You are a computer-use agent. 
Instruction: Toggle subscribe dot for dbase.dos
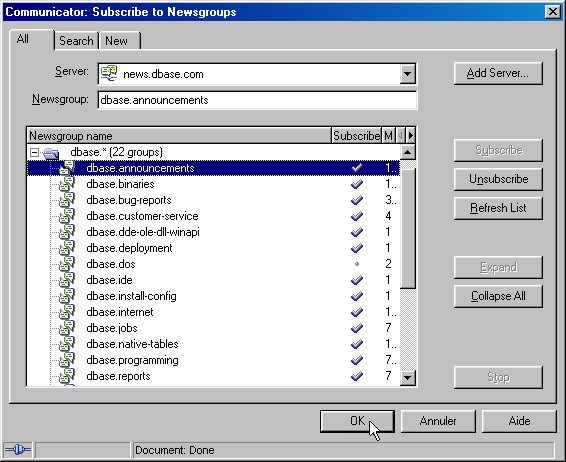click(x=357, y=264)
